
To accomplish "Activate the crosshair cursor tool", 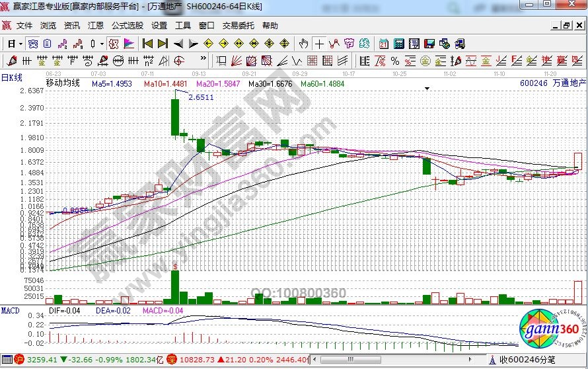I will (x=320, y=44).
